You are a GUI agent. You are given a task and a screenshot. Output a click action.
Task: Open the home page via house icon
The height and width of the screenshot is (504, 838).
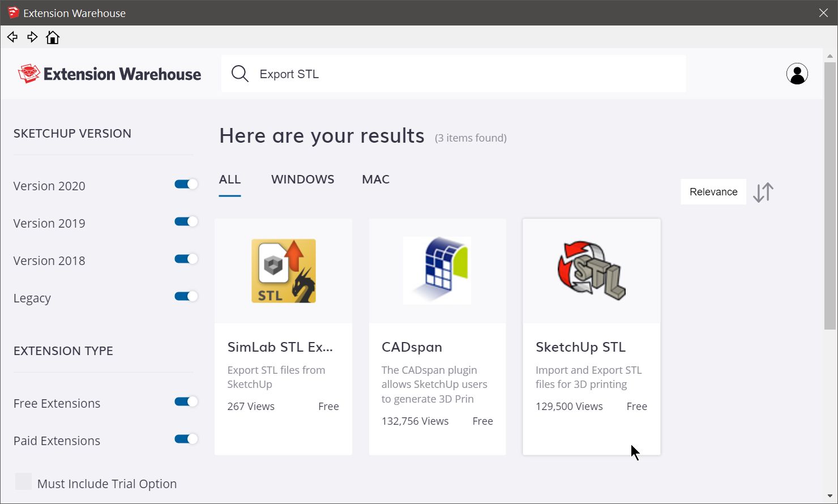(53, 37)
